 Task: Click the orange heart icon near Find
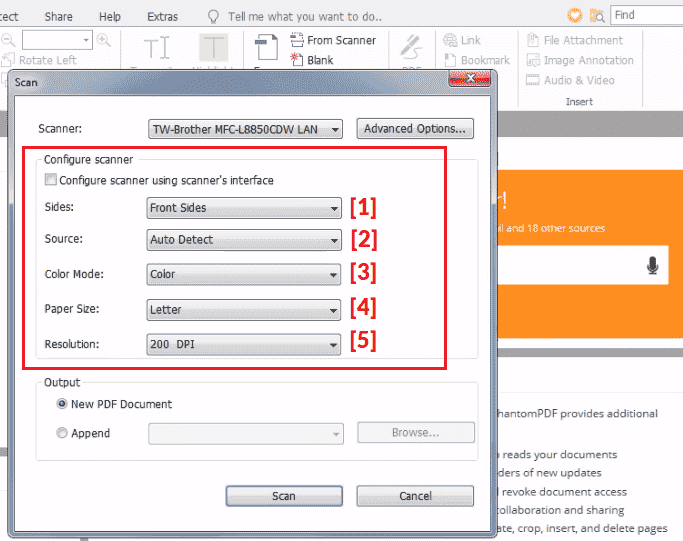575,16
